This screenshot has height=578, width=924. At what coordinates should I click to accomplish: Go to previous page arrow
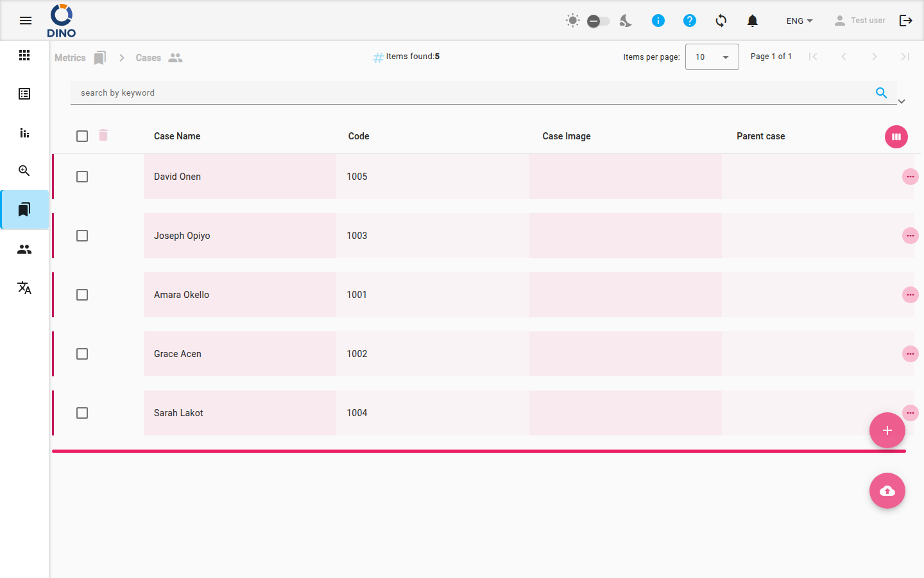[844, 57]
